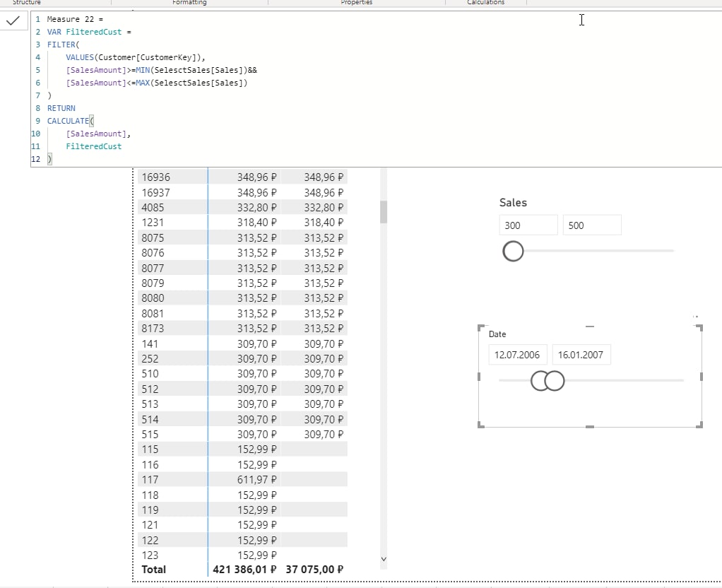Click VALUES(Customer[CustomerKey]) in the formula
Screen dimensions: 722x588
point(133,57)
